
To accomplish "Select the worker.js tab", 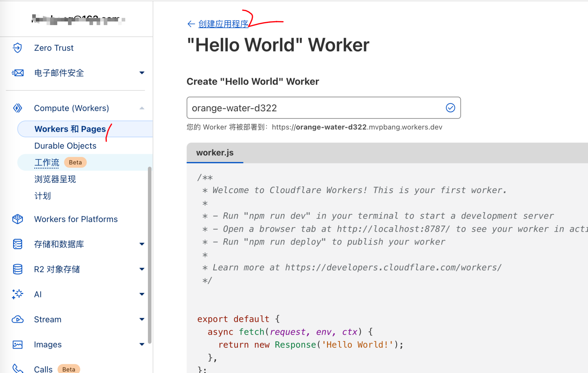I will [x=215, y=153].
